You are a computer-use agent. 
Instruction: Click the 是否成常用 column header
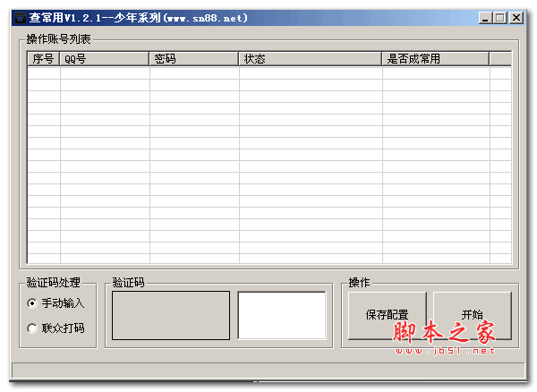click(x=436, y=59)
